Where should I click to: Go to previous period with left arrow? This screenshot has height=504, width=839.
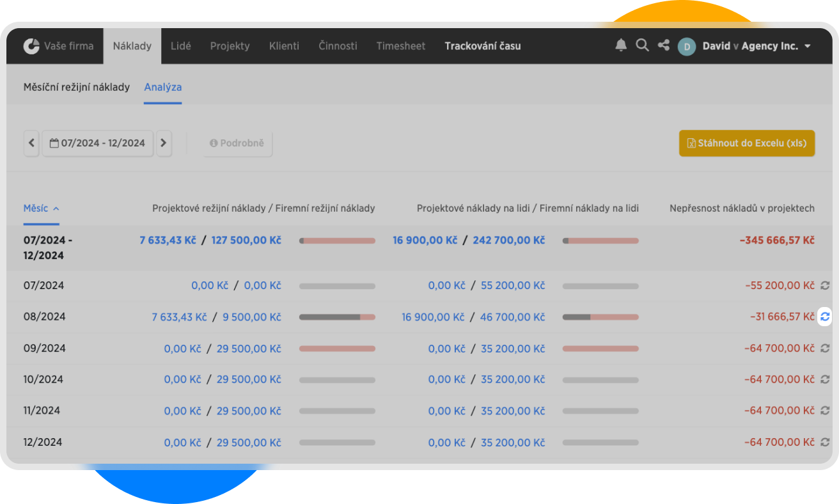click(32, 143)
